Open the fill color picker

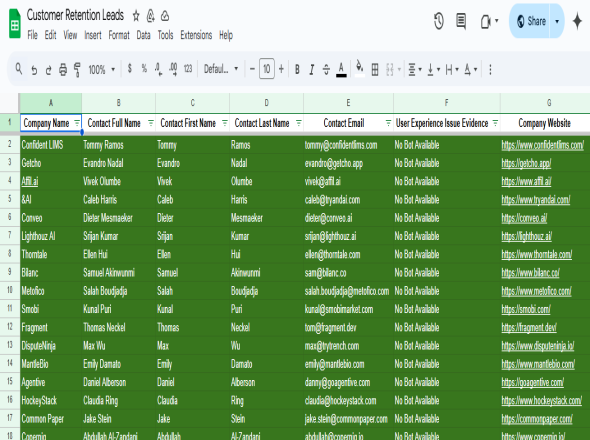pyautogui.click(x=360, y=69)
